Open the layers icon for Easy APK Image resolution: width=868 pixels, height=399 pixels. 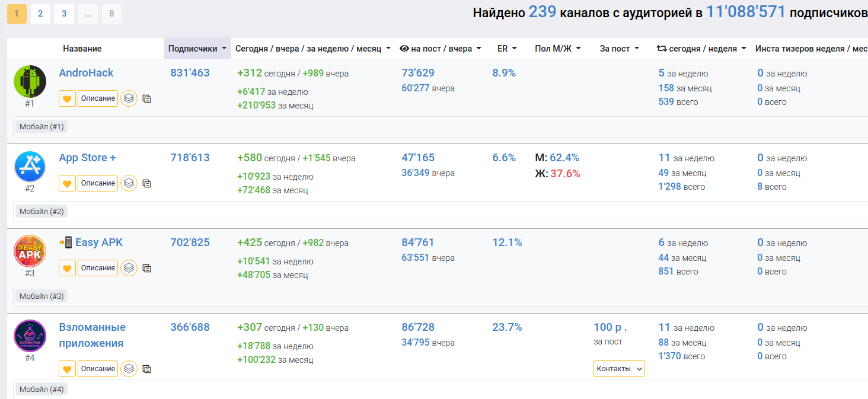(x=129, y=268)
